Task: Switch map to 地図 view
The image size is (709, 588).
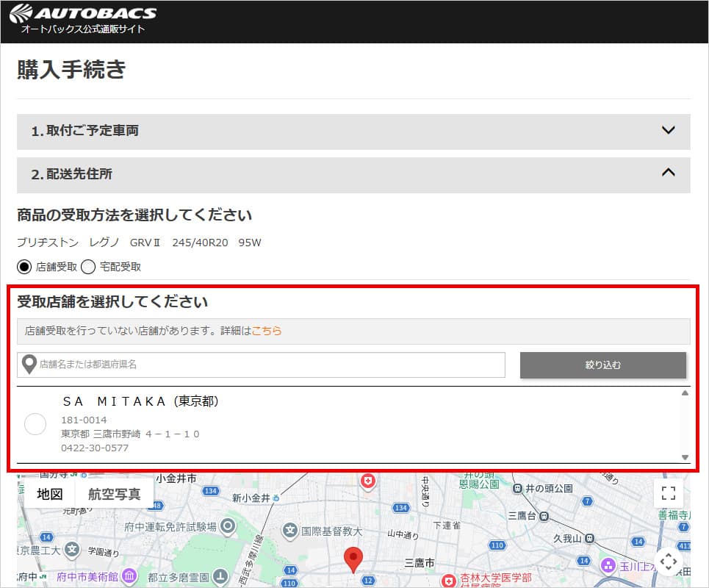Action: 50,494
